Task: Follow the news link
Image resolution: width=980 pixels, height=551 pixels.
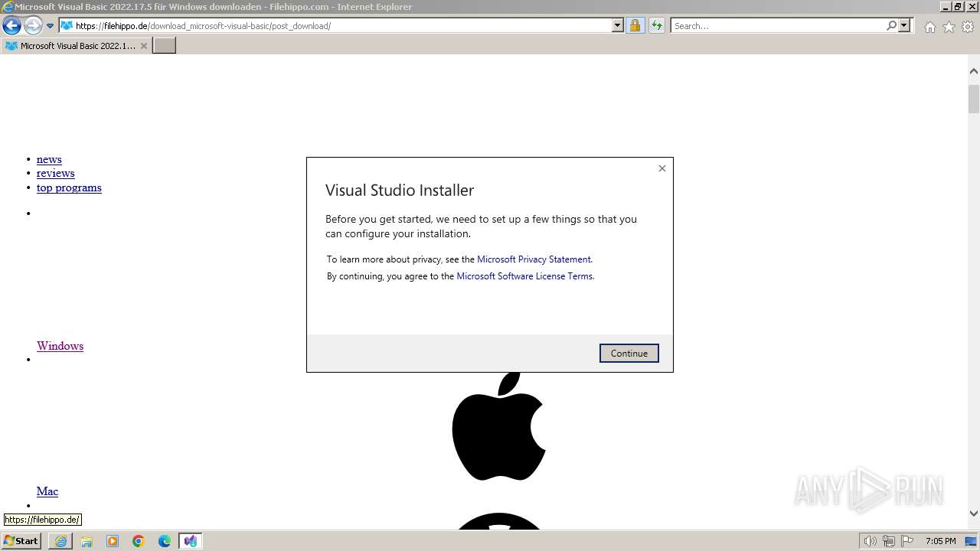Action: (x=49, y=159)
